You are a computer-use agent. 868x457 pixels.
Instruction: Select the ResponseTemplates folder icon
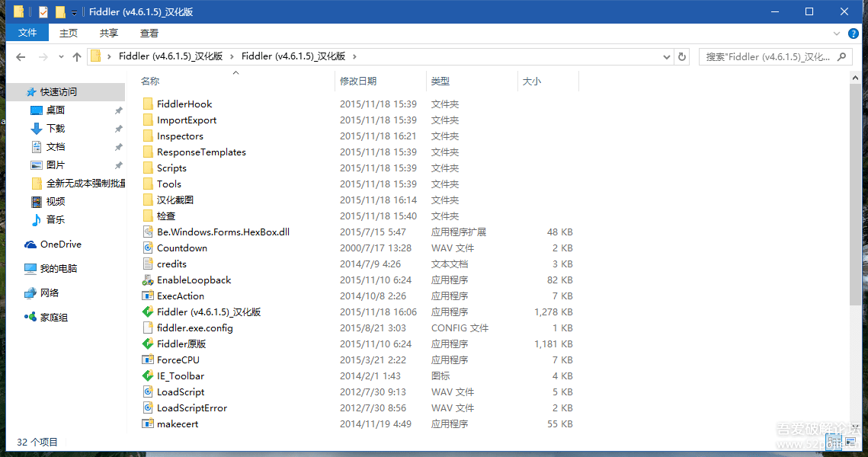pos(147,152)
